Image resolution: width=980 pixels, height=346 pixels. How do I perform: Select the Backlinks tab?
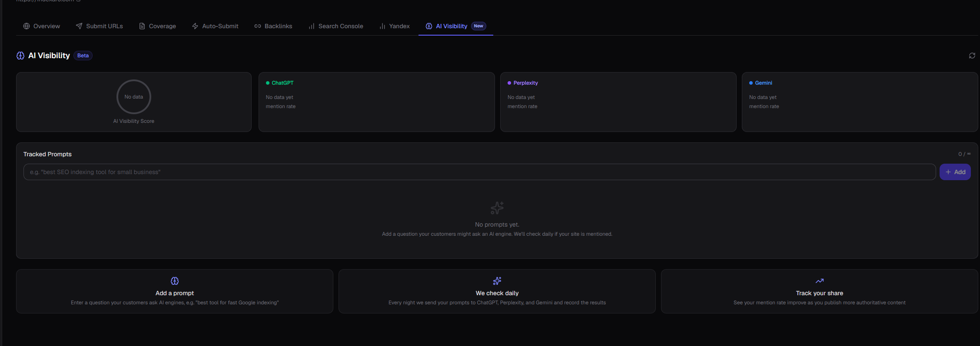coord(273,26)
